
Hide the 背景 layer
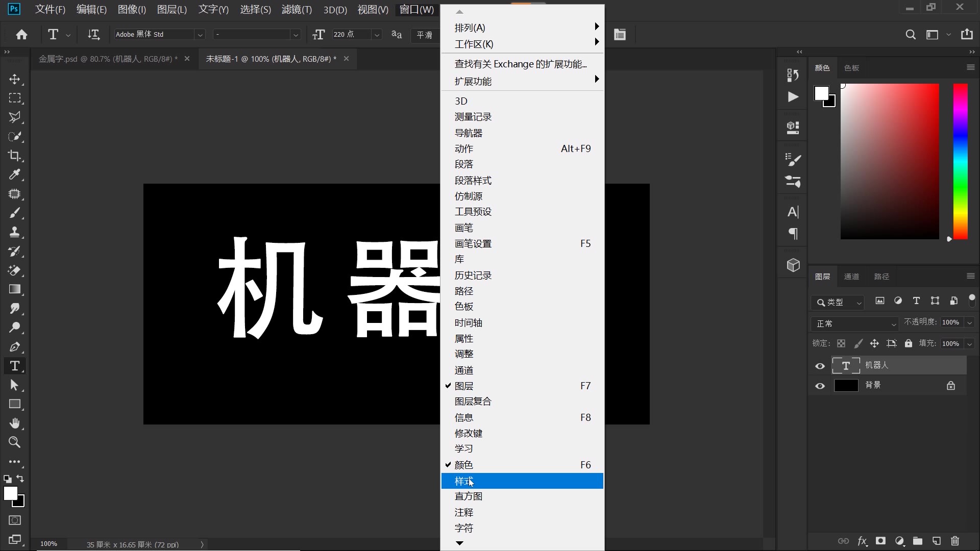click(x=820, y=386)
